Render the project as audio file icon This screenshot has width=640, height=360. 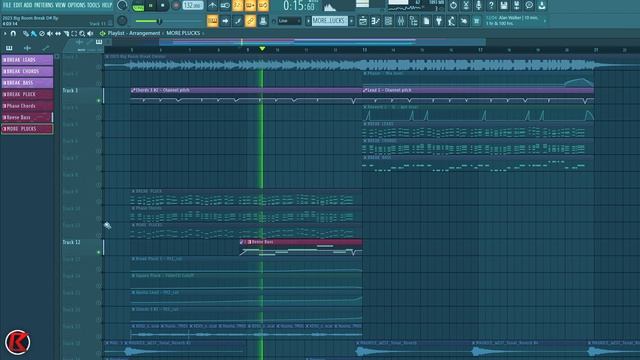coord(516,5)
